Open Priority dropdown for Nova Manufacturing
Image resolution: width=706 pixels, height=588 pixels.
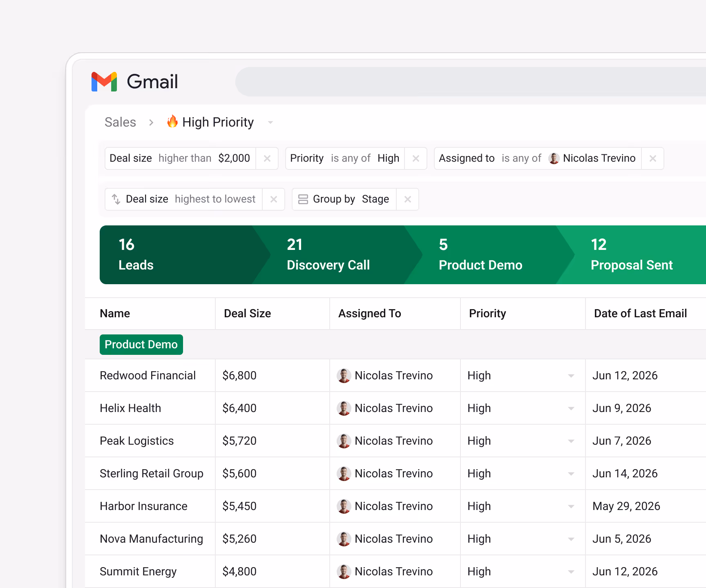click(x=571, y=539)
